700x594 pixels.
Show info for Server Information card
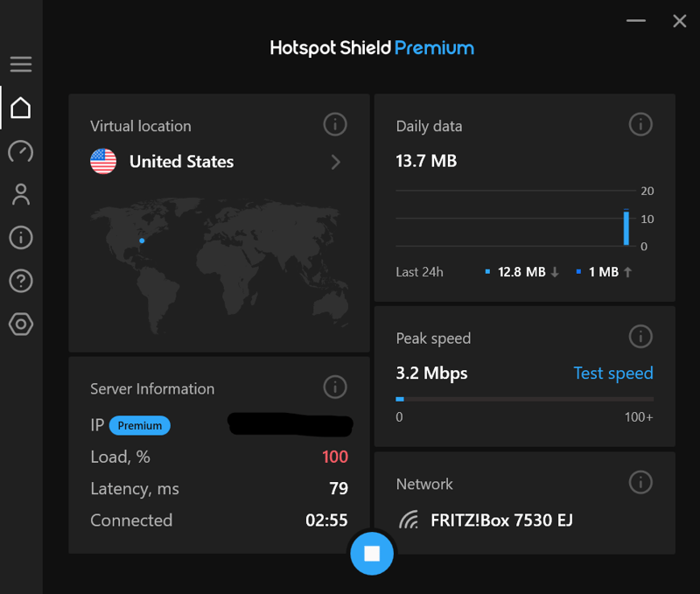(x=335, y=387)
